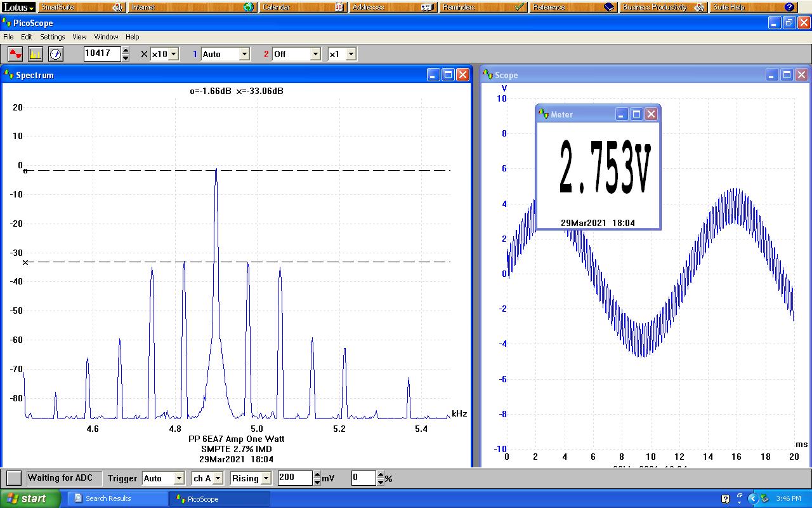
Task: Maximize the Meter window
Action: point(636,114)
